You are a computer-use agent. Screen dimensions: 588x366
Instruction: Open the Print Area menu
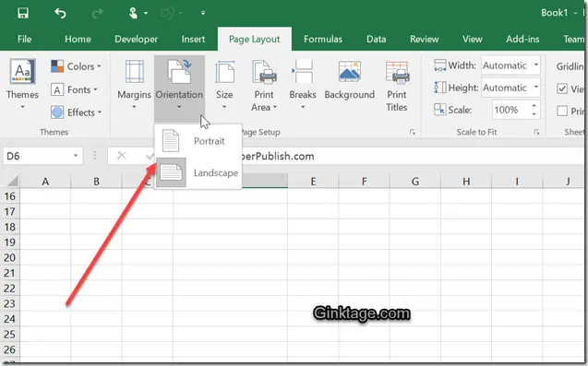[x=264, y=86]
